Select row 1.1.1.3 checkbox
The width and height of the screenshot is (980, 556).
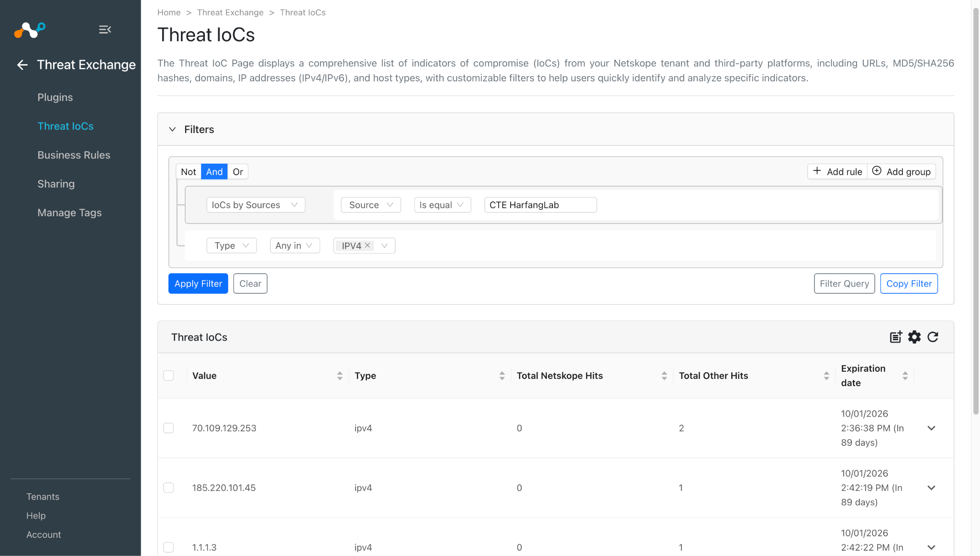tap(168, 547)
